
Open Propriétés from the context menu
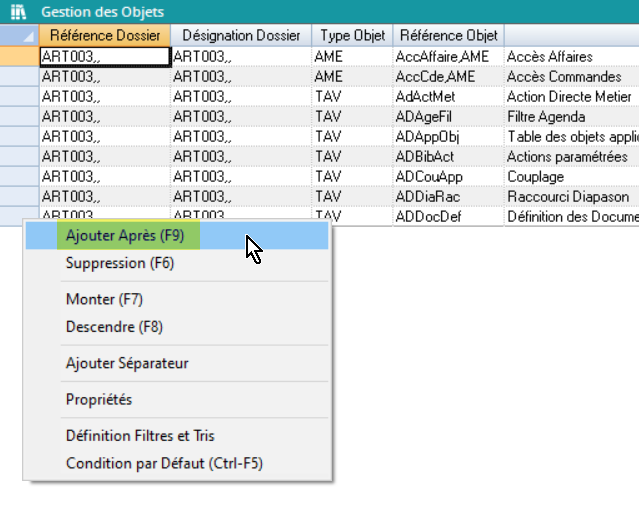(99, 399)
